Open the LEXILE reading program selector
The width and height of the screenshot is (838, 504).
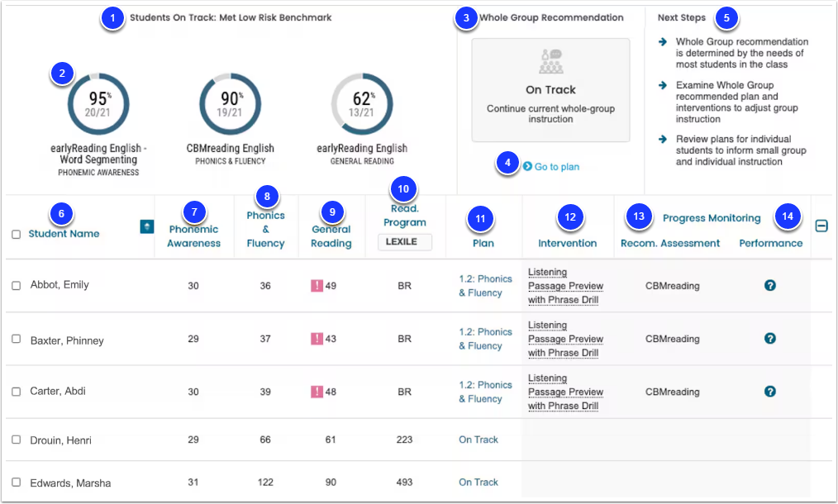click(405, 241)
